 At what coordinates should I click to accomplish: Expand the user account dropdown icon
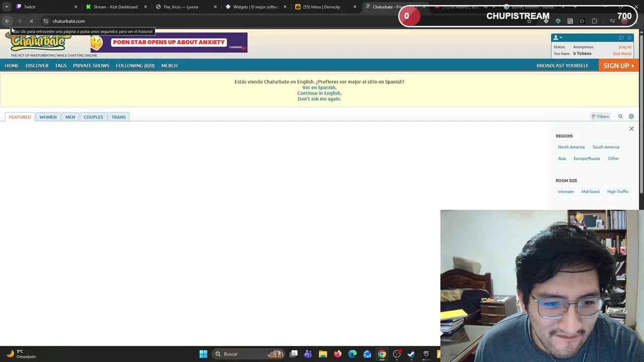pyautogui.click(x=557, y=38)
